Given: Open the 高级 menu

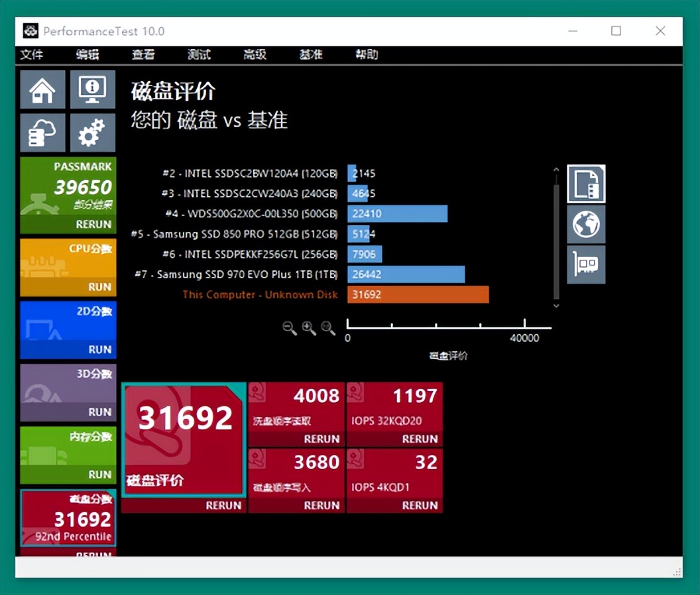Looking at the screenshot, I should tap(255, 55).
